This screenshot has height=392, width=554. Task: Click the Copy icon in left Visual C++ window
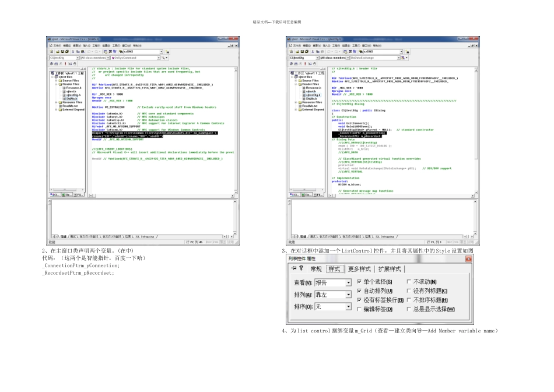(x=78, y=51)
